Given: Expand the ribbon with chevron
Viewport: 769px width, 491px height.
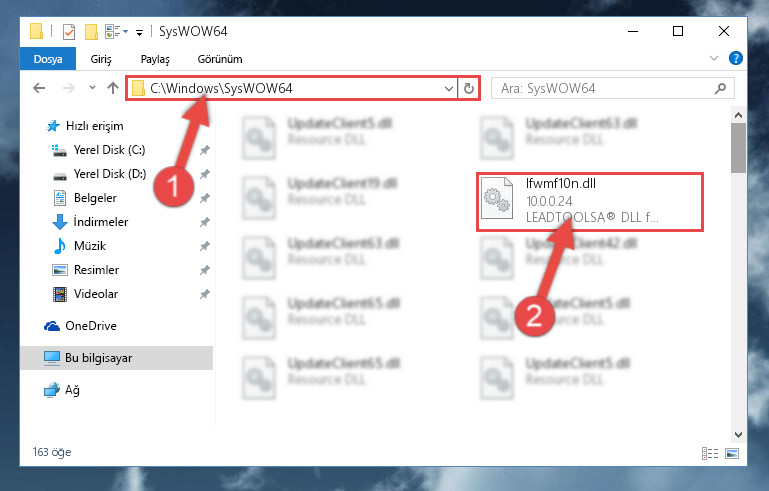Looking at the screenshot, I should pos(714,58).
